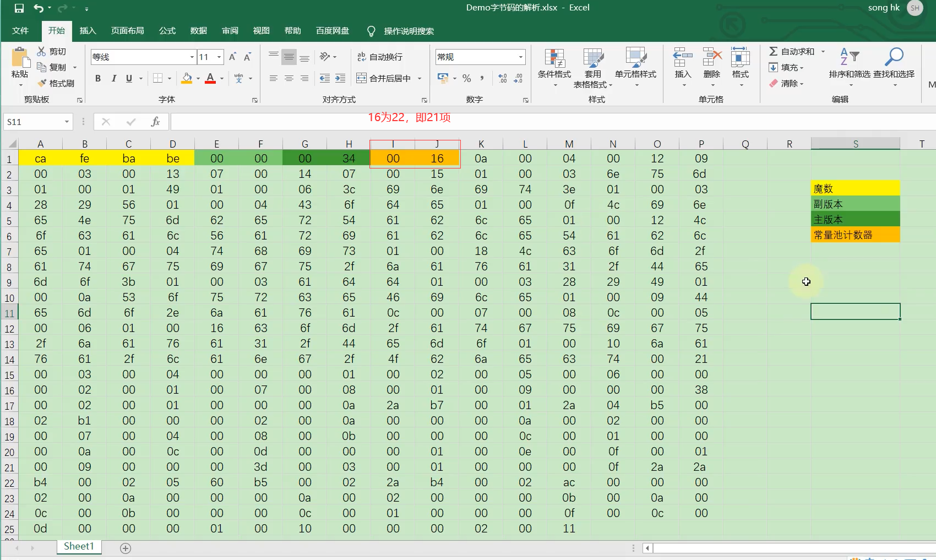Open the font size dropdown
936x560 pixels.
[x=219, y=57]
